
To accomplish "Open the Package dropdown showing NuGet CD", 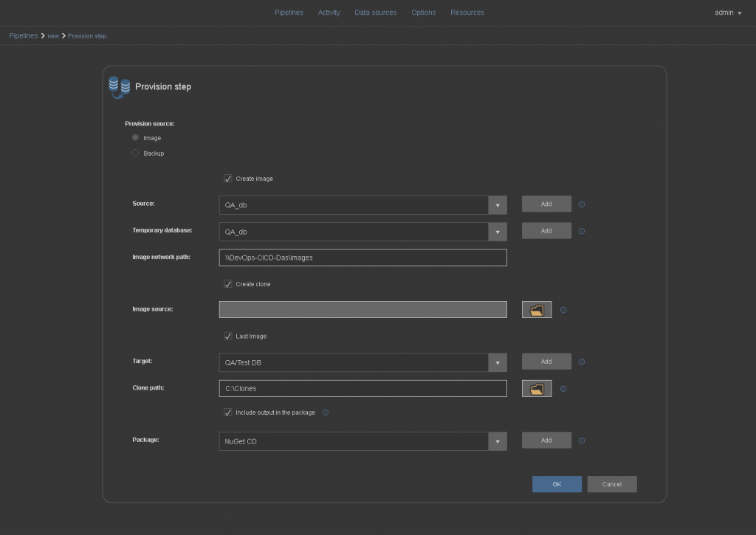I will click(x=498, y=440).
